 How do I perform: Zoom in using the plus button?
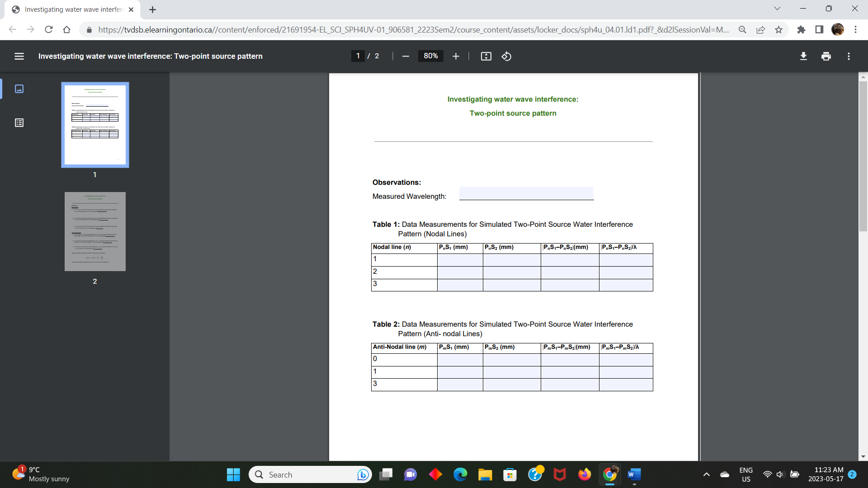[456, 56]
